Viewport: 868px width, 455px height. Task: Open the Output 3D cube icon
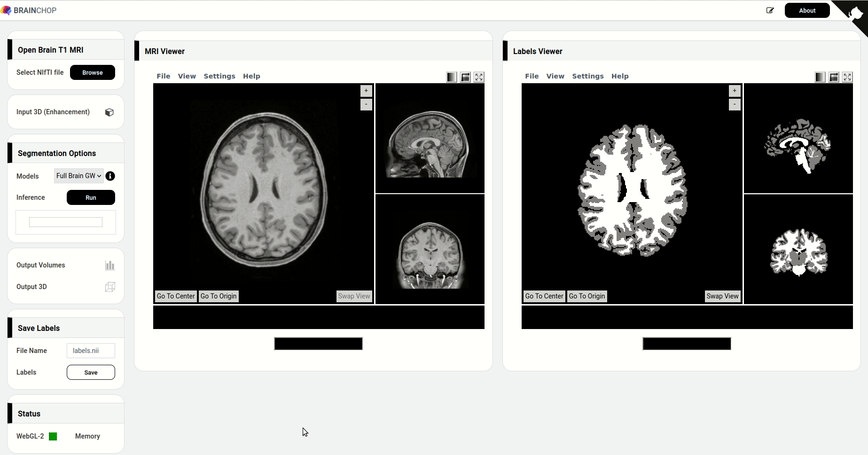pyautogui.click(x=109, y=287)
